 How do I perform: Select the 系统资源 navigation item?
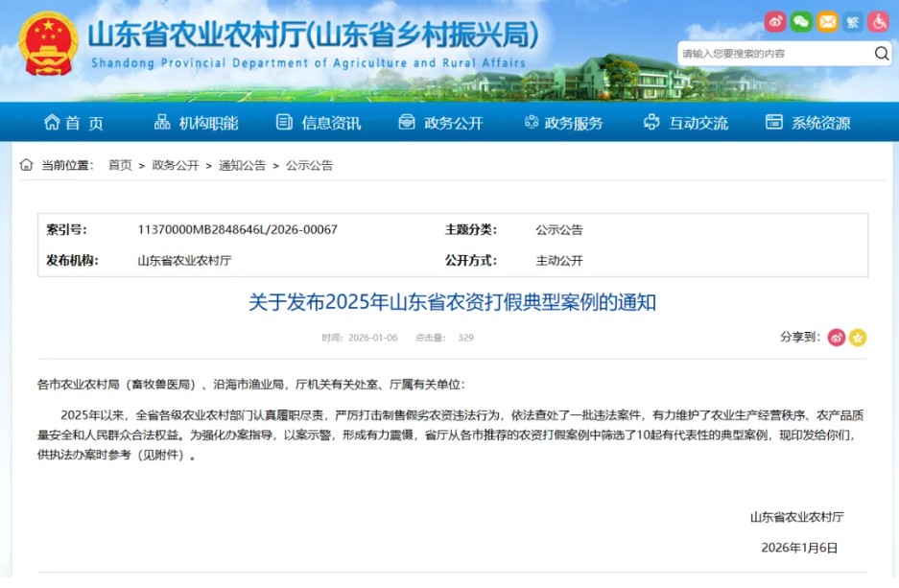(x=817, y=123)
